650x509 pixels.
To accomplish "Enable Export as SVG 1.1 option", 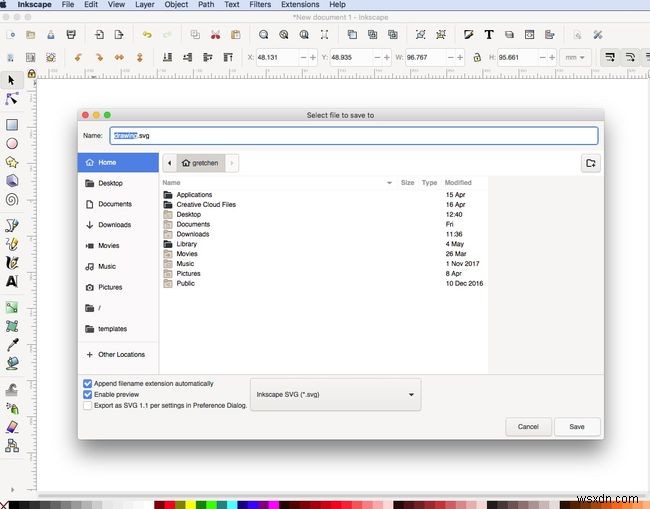I will [x=88, y=406].
